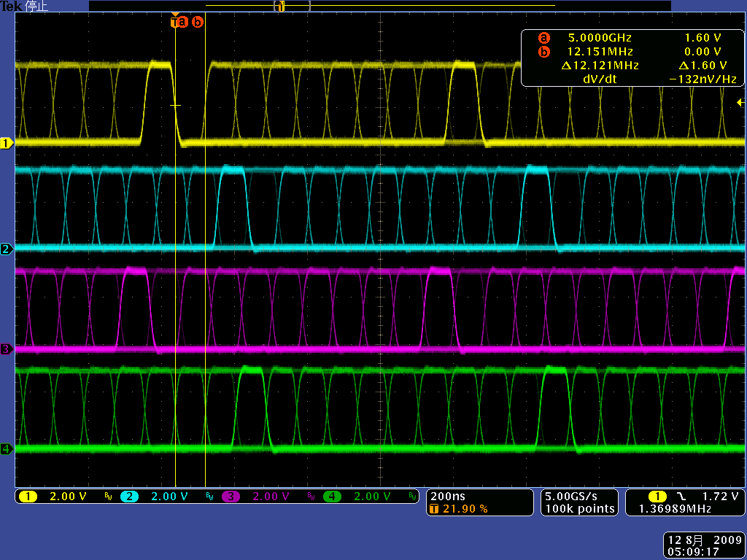Click the cursor b badge in the readout box
Viewport: 747px width, 560px height.
pos(543,52)
